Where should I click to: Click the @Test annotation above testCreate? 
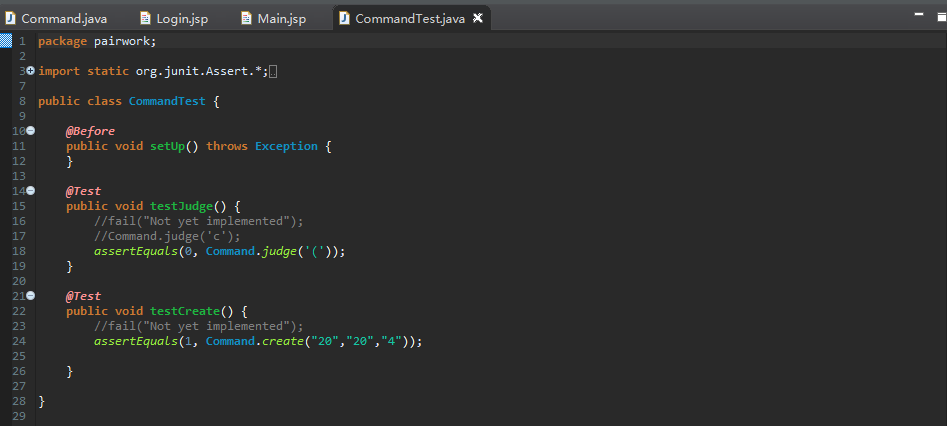(83, 296)
